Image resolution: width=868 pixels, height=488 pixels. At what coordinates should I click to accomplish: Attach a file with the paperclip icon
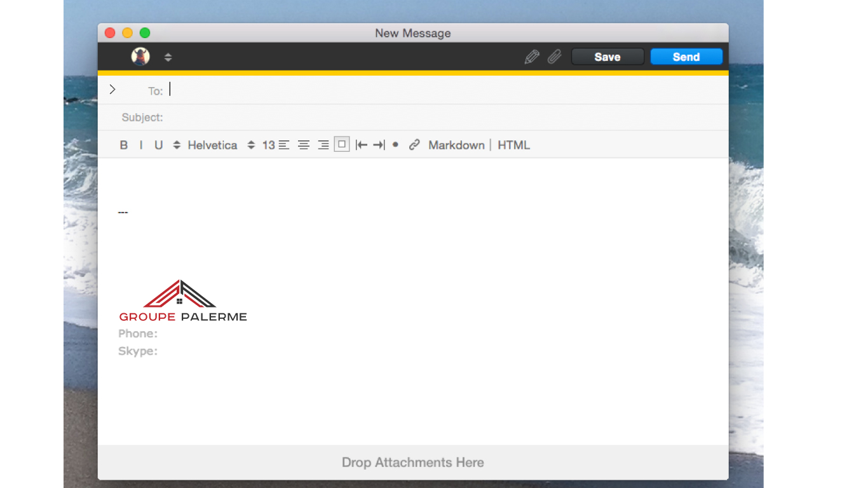tap(555, 57)
